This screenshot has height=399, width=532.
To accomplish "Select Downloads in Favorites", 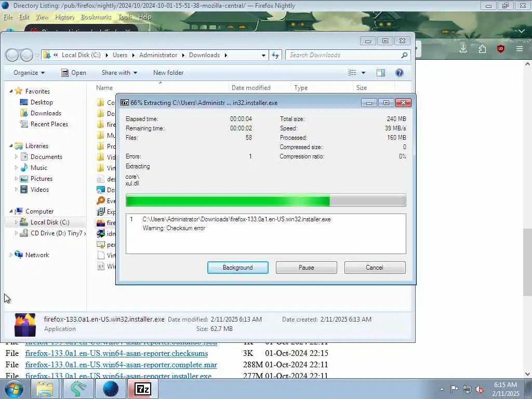I will click(41, 113).
